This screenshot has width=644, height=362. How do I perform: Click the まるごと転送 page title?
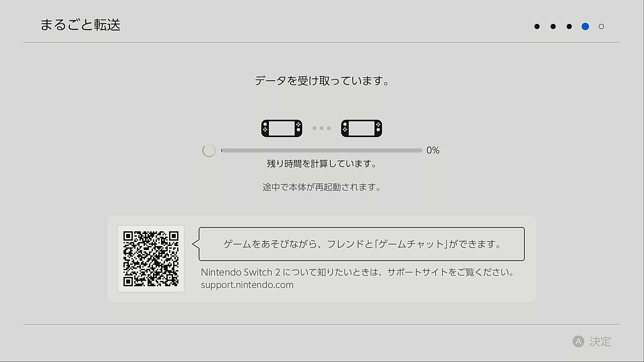pos(80,25)
